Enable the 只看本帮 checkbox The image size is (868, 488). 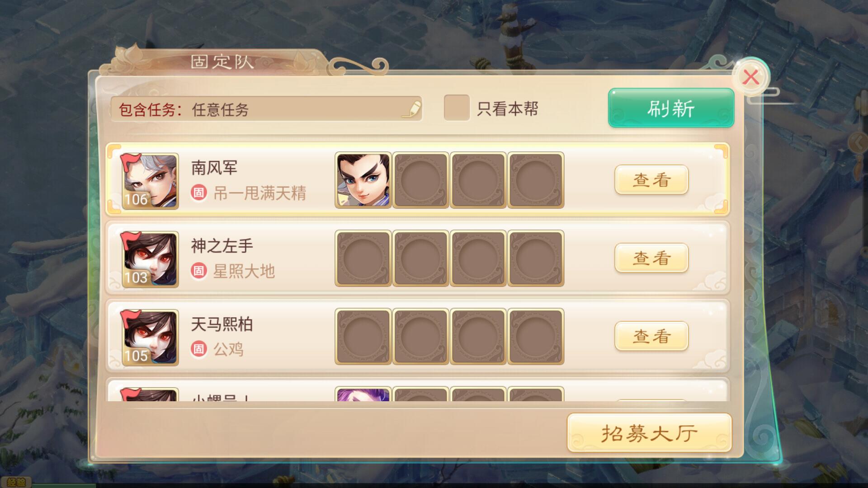(457, 108)
